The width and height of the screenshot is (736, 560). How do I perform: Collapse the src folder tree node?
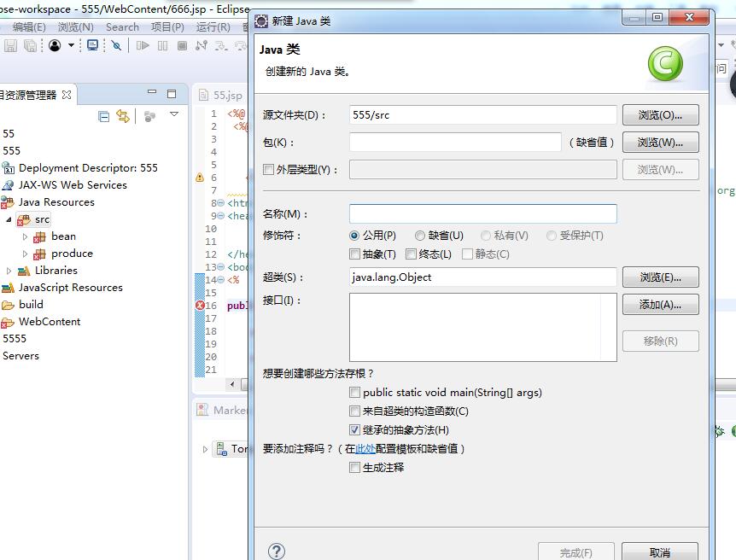pyautogui.click(x=9, y=219)
